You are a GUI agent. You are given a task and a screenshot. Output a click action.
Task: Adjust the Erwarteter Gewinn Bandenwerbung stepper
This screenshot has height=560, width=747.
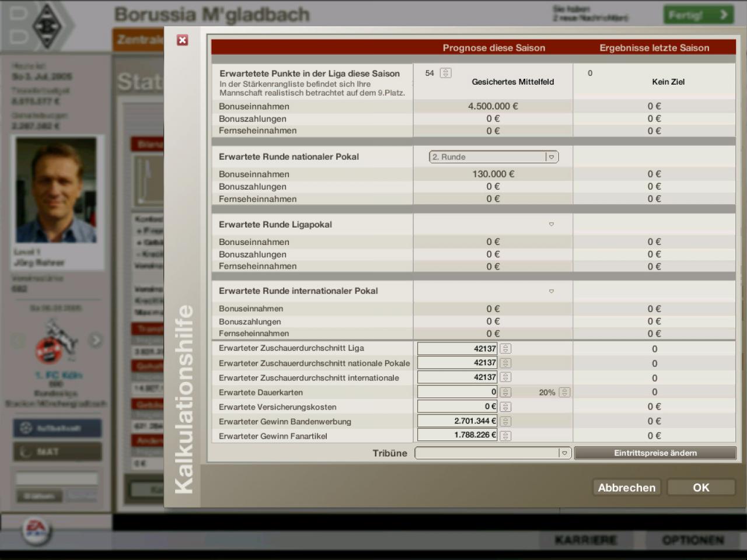505,421
